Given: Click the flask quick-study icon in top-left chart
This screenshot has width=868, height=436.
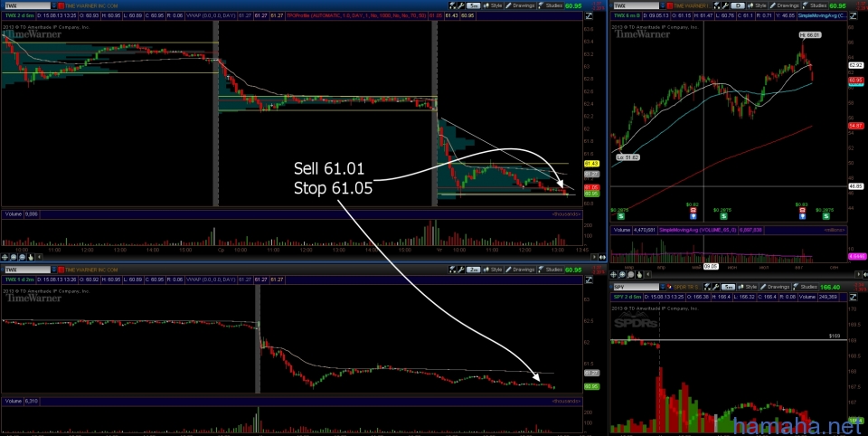Looking at the screenshot, I should (x=452, y=5).
